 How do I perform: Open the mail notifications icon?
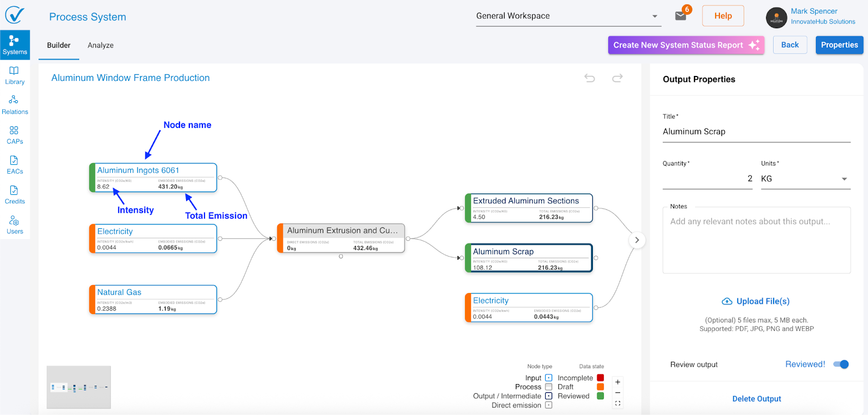click(681, 16)
